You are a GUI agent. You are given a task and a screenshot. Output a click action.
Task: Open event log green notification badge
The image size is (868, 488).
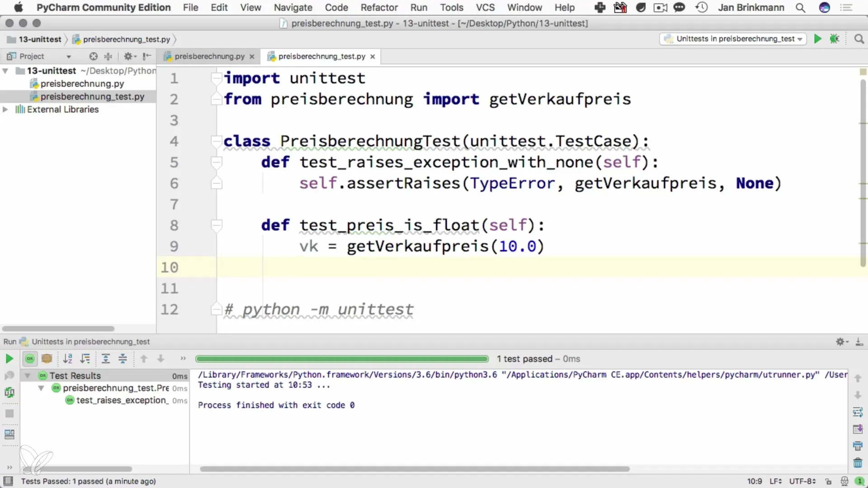click(859, 482)
